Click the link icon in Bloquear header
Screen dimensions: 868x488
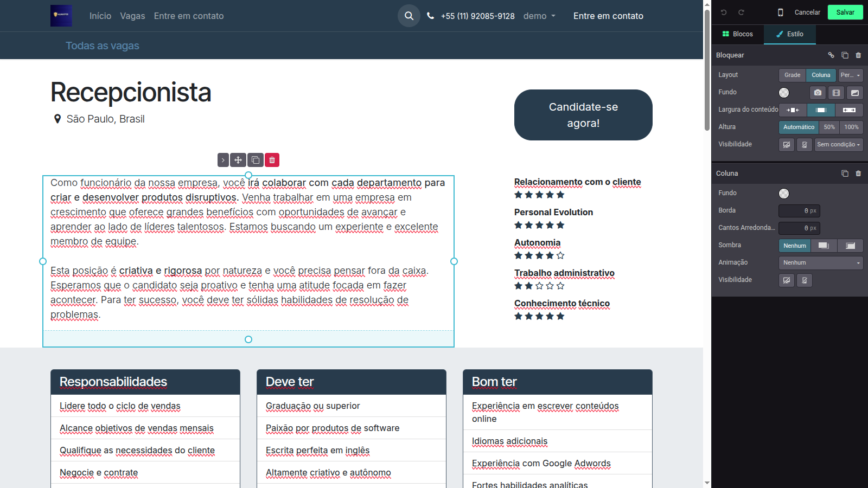tap(831, 55)
